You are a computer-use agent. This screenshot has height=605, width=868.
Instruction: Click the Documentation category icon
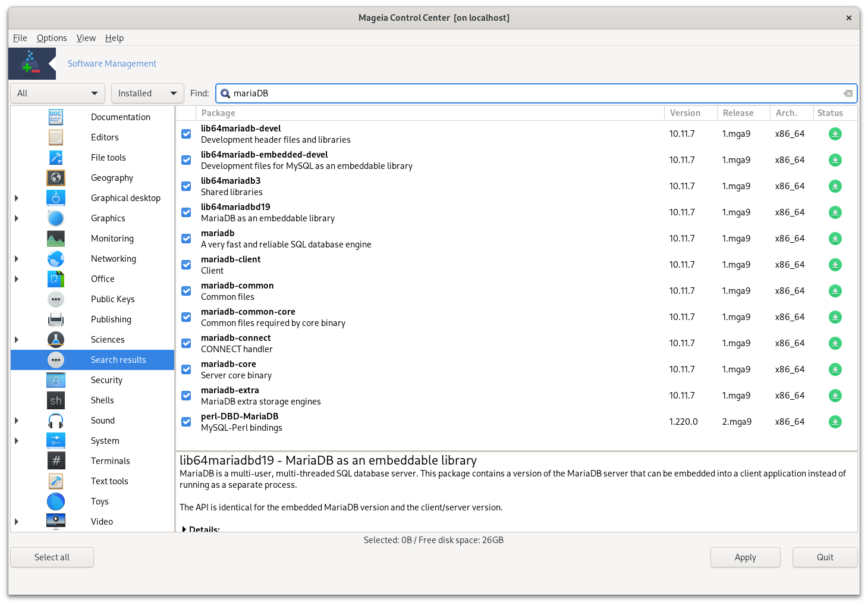pos(56,117)
